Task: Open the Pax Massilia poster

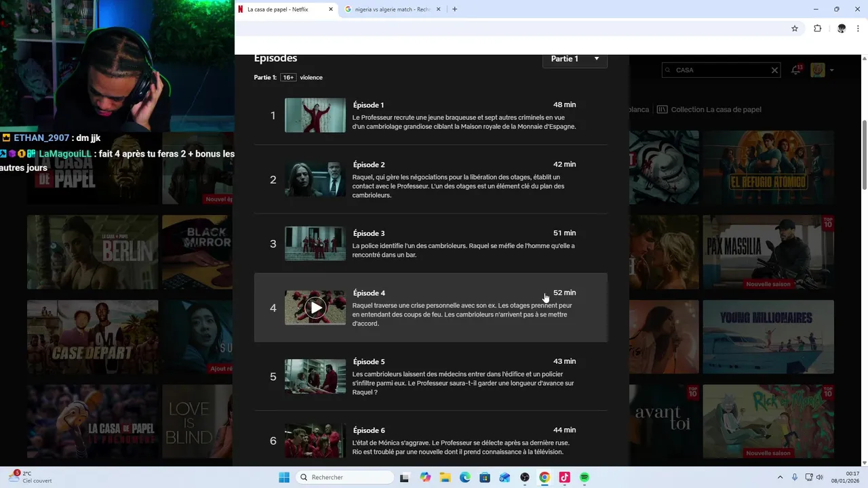Action: click(x=768, y=252)
